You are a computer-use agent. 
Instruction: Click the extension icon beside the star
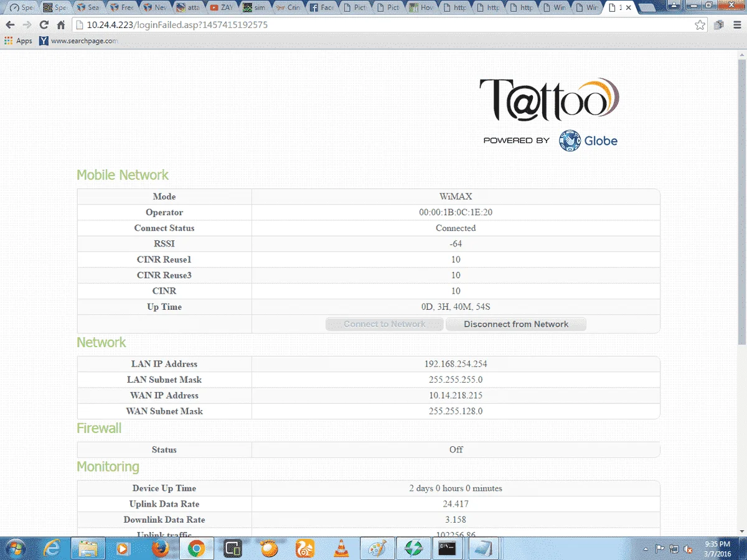click(719, 25)
